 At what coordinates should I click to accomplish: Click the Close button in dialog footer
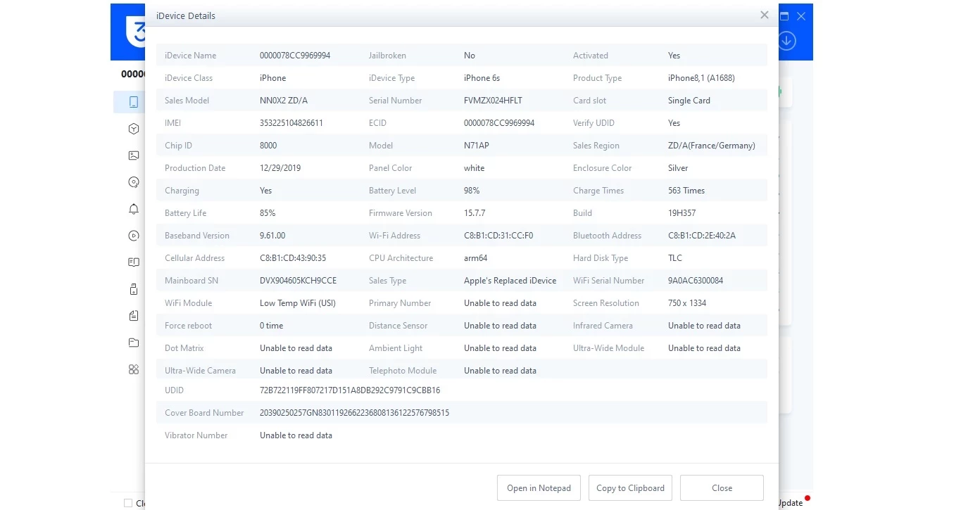pos(722,488)
